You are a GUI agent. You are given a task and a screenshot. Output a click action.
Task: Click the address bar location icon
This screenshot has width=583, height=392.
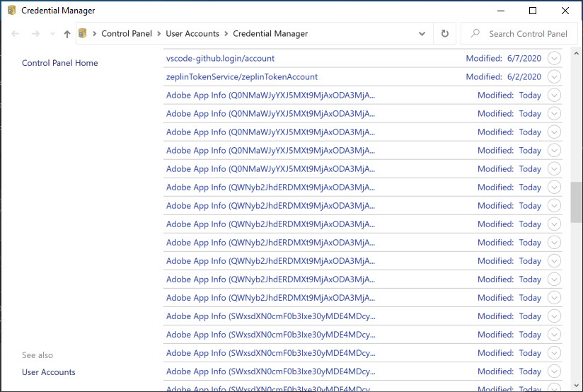pos(83,33)
